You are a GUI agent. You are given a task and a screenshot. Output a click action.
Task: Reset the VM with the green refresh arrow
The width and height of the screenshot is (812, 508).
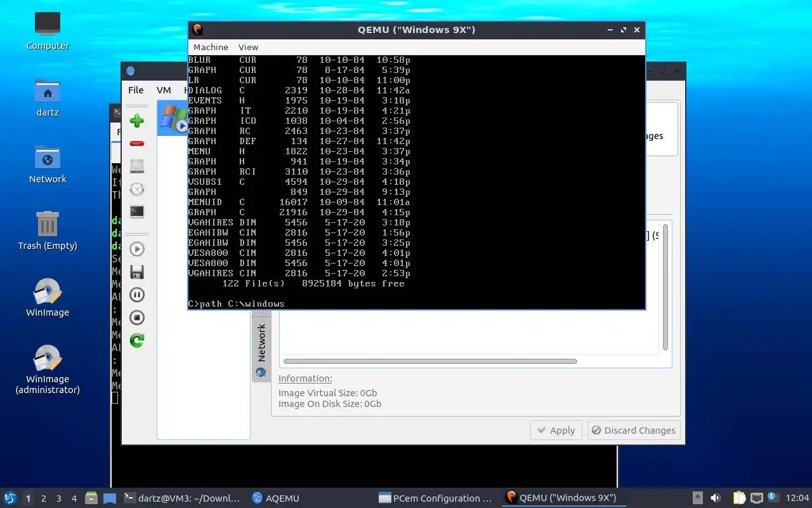click(x=136, y=340)
